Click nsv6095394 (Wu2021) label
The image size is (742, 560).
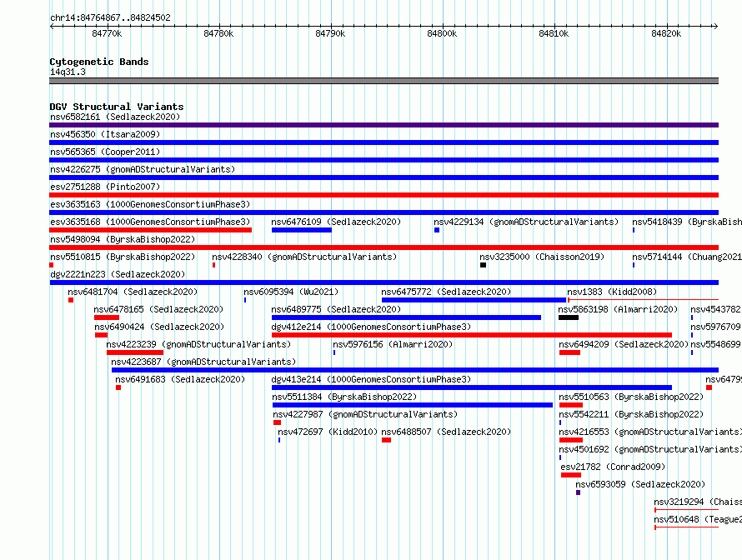[291, 292]
